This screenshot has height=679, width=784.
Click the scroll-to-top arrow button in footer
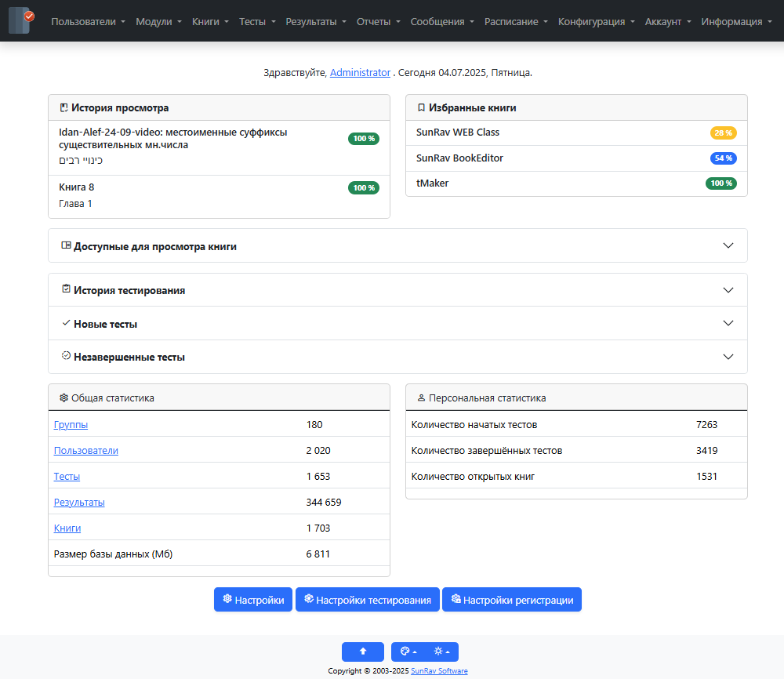[x=362, y=652]
